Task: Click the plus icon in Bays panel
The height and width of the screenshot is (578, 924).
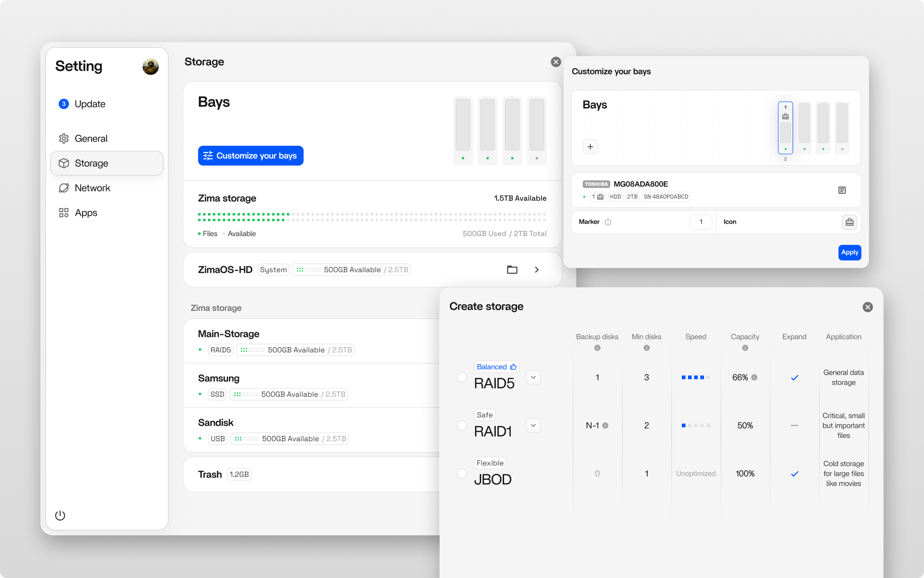Action: click(590, 147)
